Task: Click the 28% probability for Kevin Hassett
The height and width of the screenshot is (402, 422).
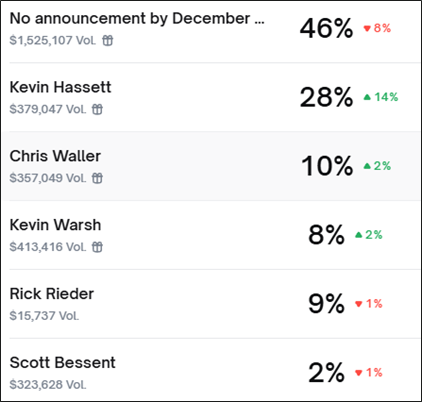Action: click(x=326, y=97)
